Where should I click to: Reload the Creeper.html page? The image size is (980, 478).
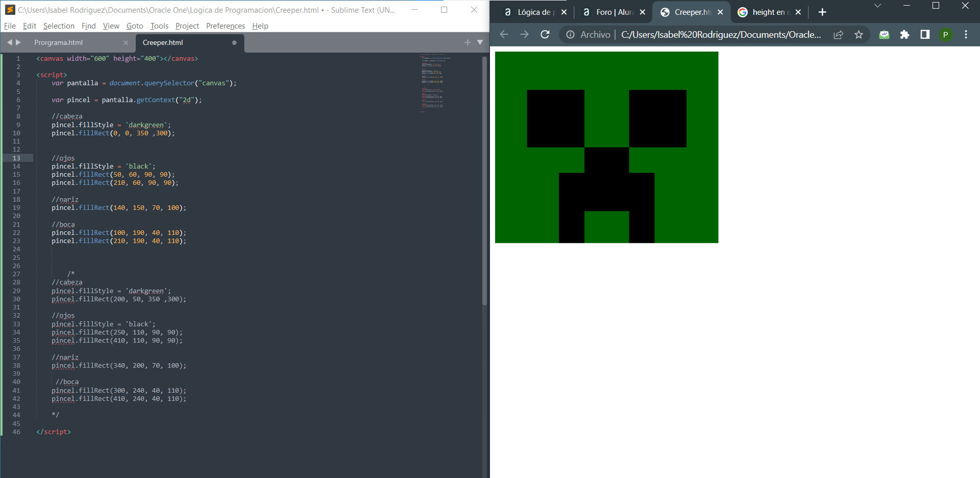pos(545,34)
